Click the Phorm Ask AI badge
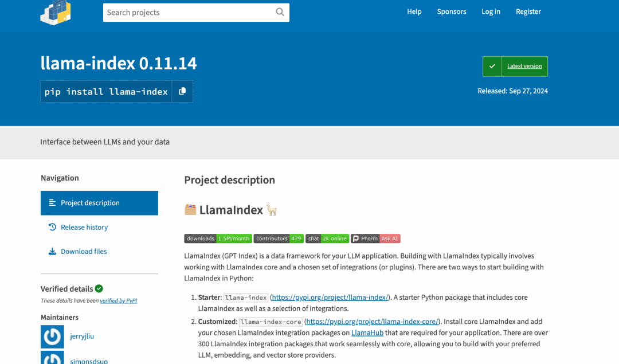619x364 pixels. (375, 238)
